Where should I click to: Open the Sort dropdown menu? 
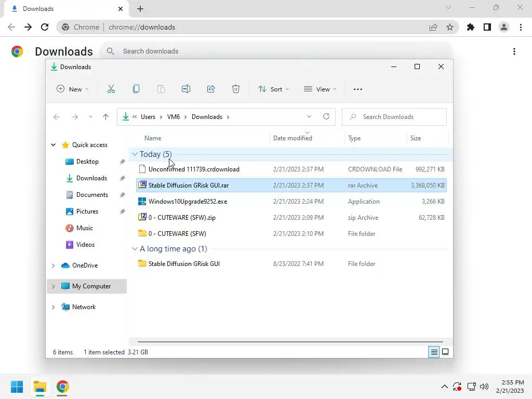[273, 89]
